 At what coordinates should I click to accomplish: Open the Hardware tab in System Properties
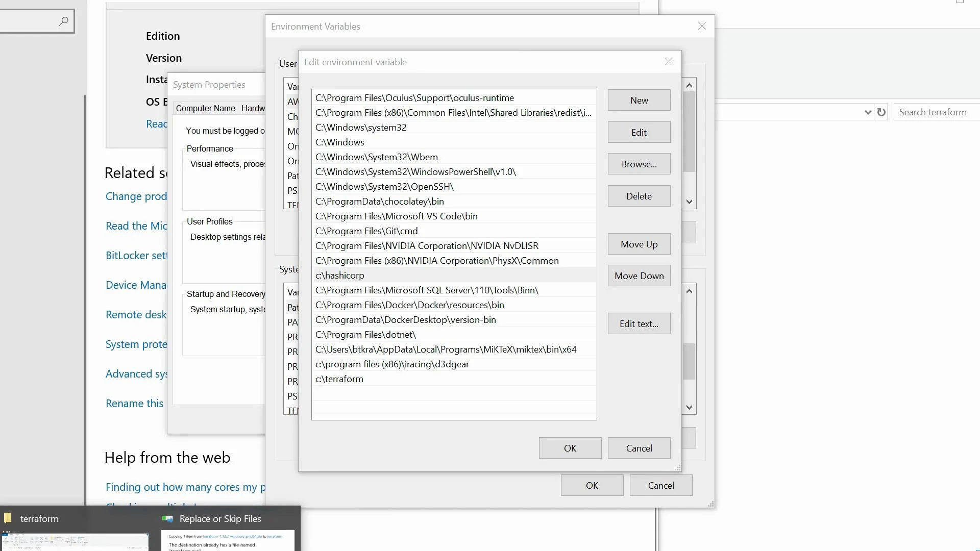[x=253, y=108]
